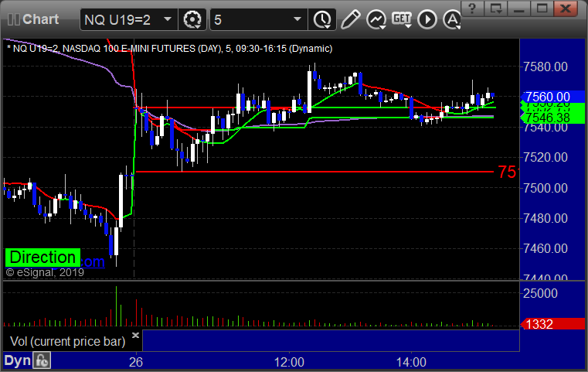
Task: Open the symbol settings gear menu
Action: pos(192,19)
